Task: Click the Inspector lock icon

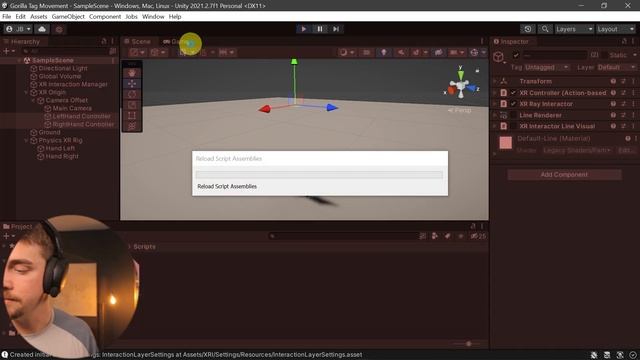Action: click(x=624, y=41)
